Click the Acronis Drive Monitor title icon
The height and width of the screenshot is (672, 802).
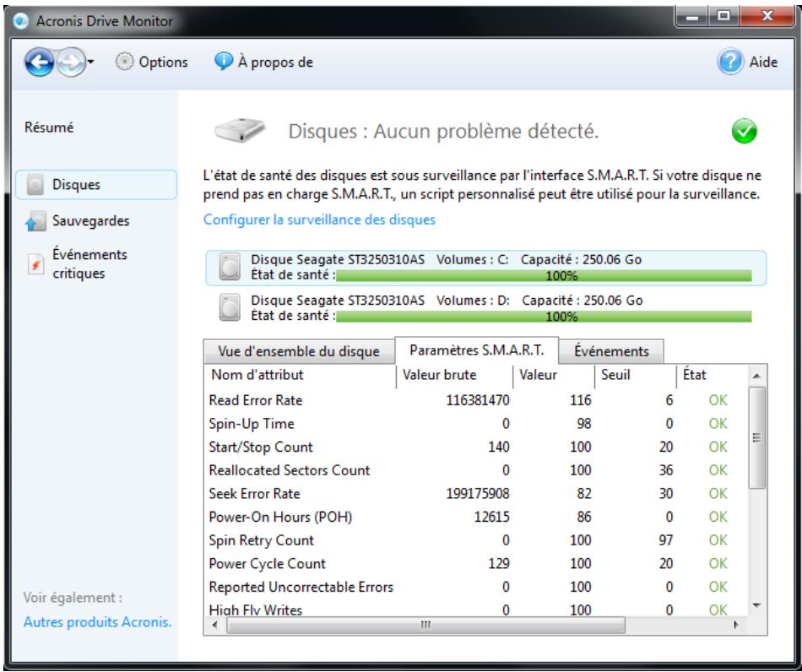pos(20,21)
